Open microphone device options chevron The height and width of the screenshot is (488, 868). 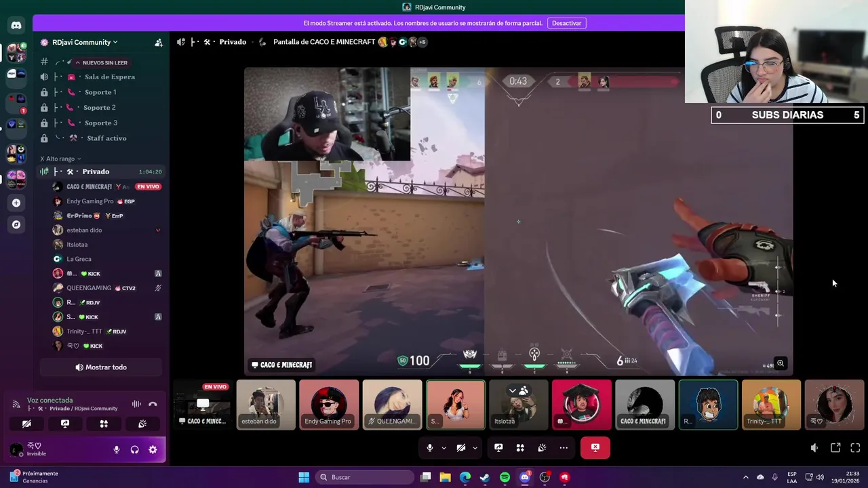click(x=443, y=448)
